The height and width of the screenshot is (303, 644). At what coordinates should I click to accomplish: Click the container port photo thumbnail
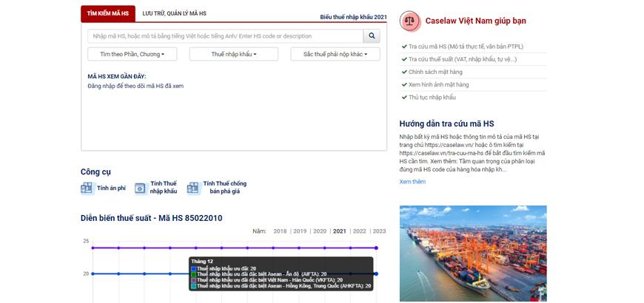point(472,253)
